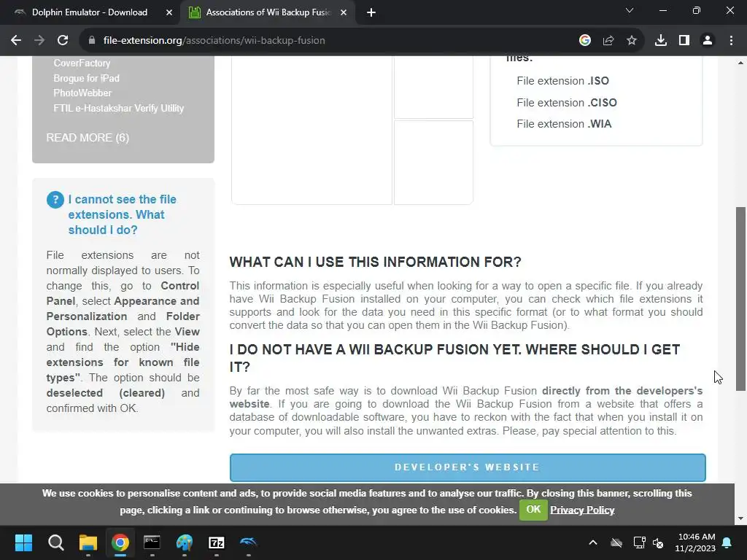Select Associations of Wii Backup Fusion tab

268,12
